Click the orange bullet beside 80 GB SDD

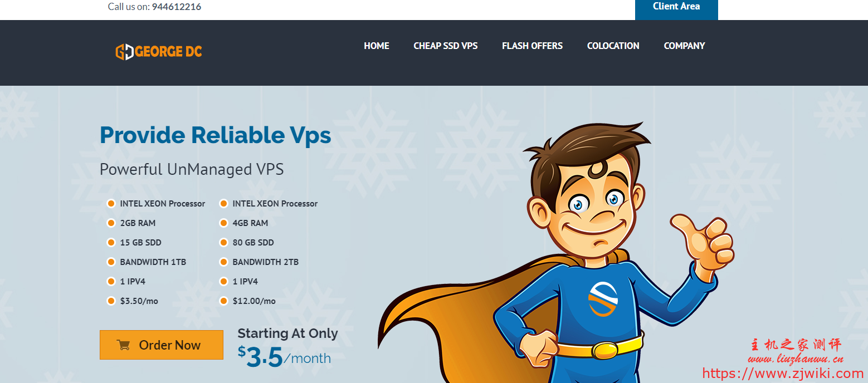coord(223,242)
